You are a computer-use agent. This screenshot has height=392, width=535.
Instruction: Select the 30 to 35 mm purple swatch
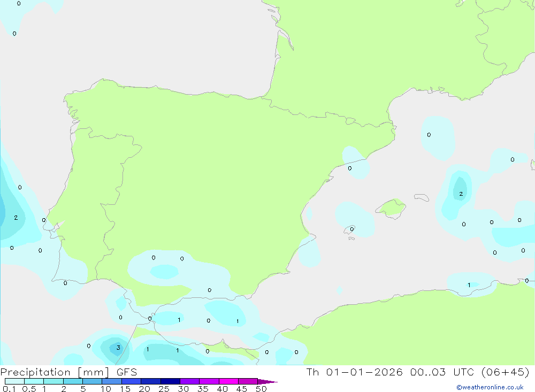[x=190, y=381]
